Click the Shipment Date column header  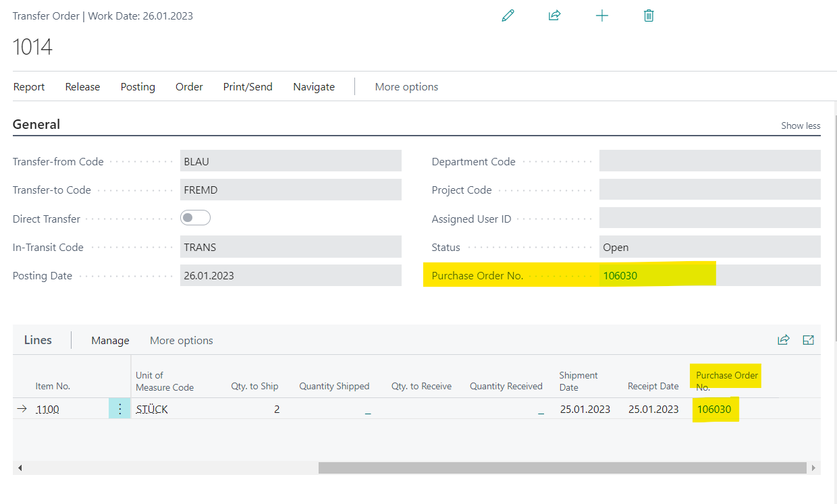(578, 381)
